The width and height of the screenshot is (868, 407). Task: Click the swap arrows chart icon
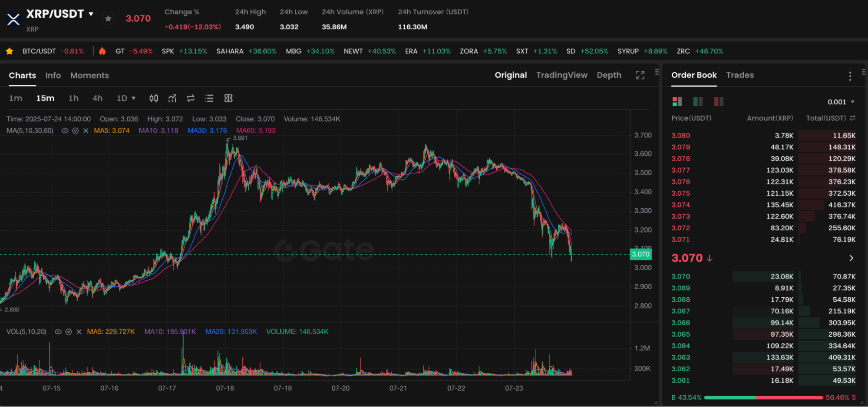pyautogui.click(x=191, y=98)
